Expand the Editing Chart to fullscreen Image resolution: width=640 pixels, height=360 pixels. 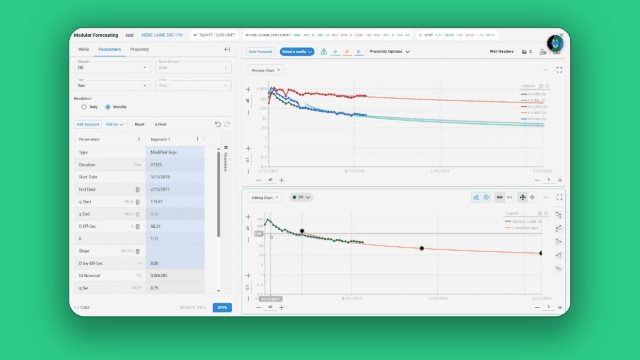point(559,197)
